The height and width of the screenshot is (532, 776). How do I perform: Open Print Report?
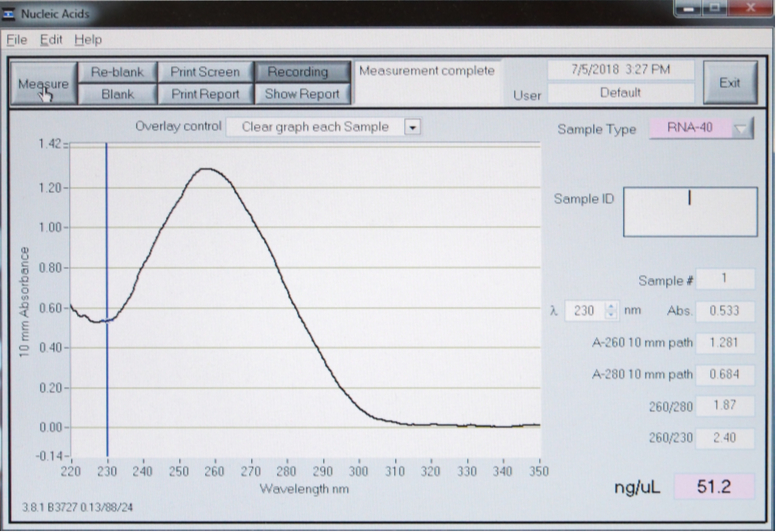(x=205, y=94)
